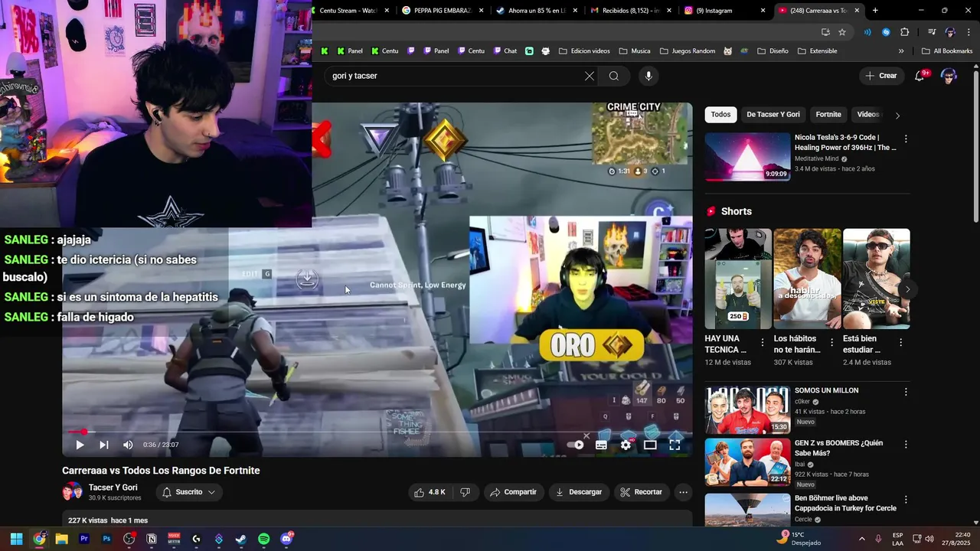Screen dimensions: 980x551
Task: Switch to Recibidos Gmail tab
Action: pos(631,11)
